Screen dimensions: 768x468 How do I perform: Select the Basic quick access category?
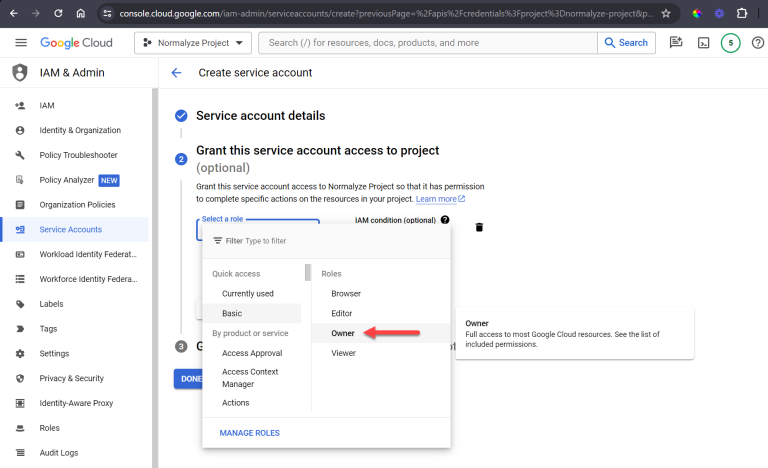(232, 313)
